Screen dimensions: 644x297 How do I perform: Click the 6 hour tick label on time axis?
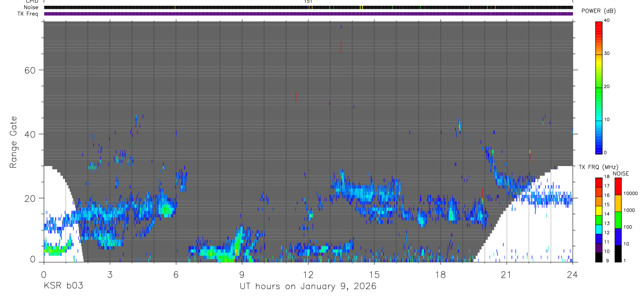[176, 274]
